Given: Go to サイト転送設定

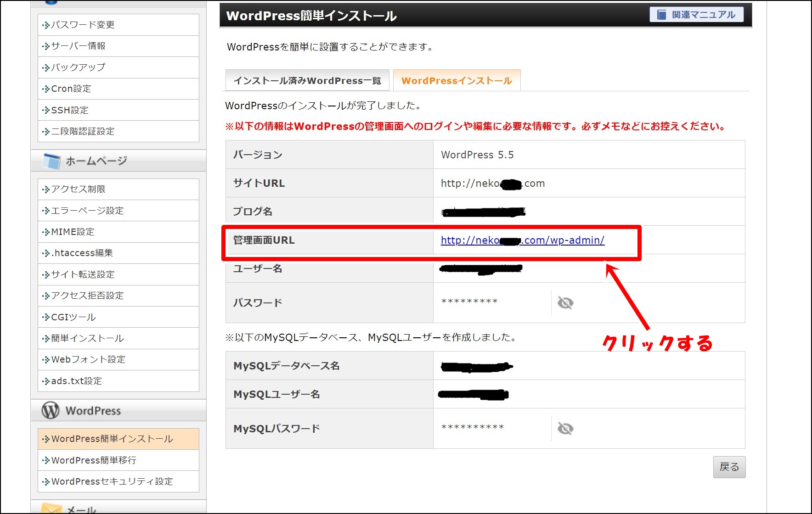Looking at the screenshot, I should point(118,274).
